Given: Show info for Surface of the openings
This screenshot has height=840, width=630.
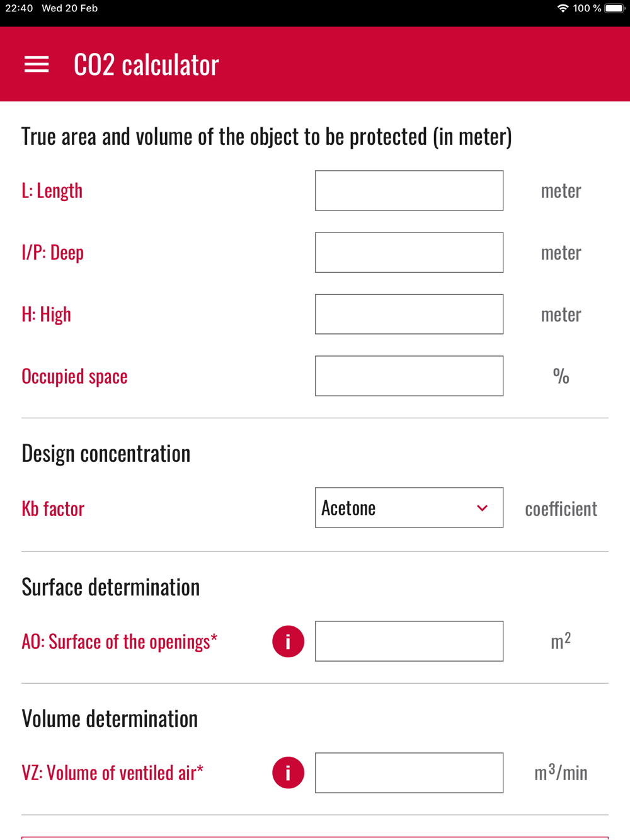Looking at the screenshot, I should coord(289,642).
